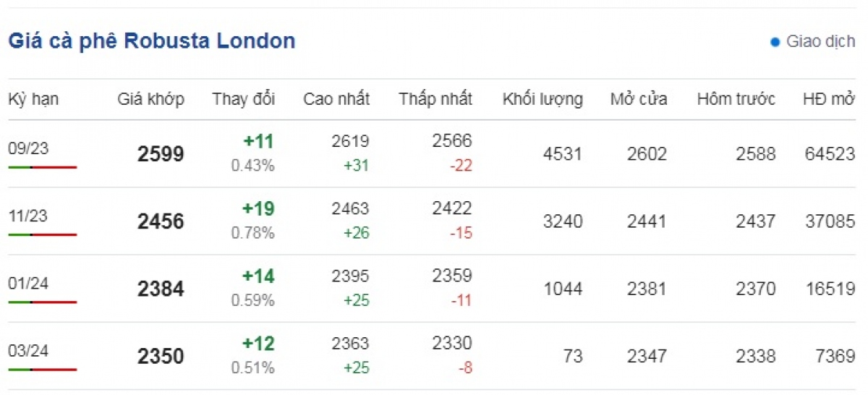Screen dimensions: 868x395
Task: Open the Giá cà phê Robusta London heading
Action: coord(152,41)
